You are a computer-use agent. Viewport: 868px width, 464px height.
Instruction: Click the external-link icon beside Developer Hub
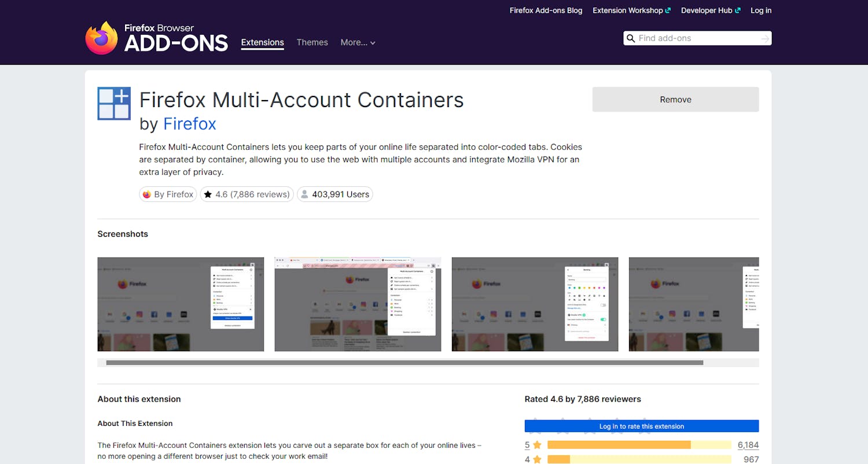click(x=737, y=10)
